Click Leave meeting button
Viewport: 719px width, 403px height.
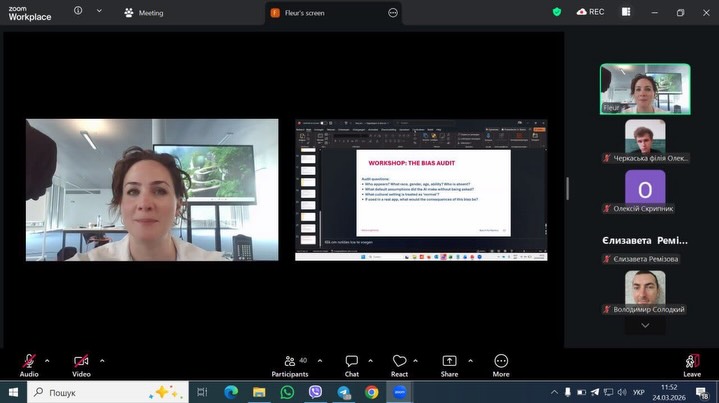(x=691, y=362)
